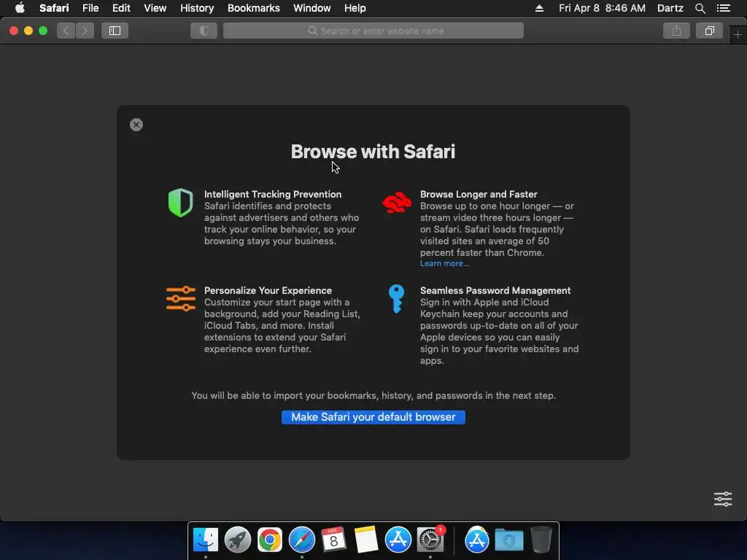Open the Window menu
This screenshot has height=560, width=747.
pos(312,8)
